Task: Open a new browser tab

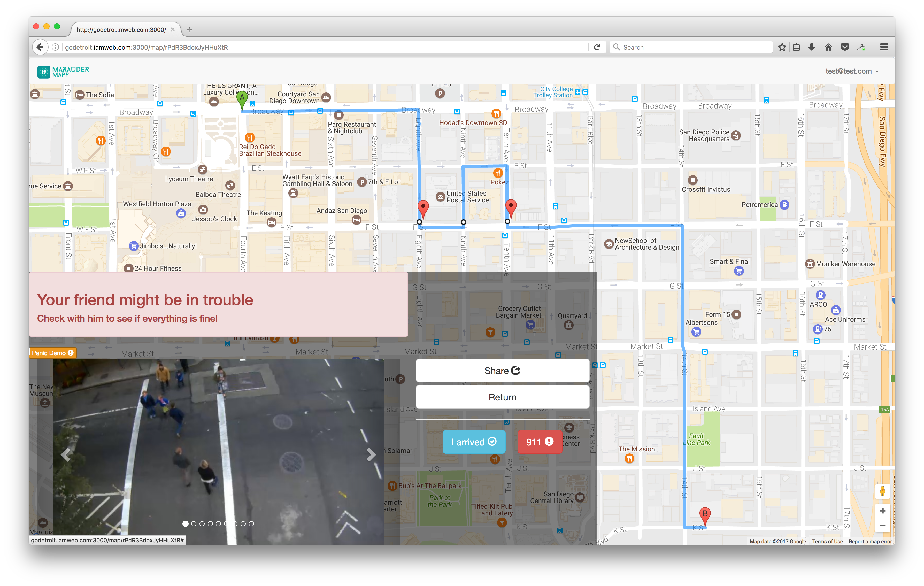Action: pyautogui.click(x=190, y=29)
